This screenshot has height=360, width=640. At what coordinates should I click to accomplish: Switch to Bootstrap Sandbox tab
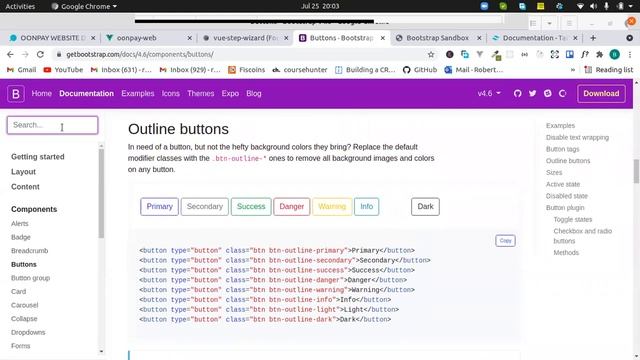point(438,38)
